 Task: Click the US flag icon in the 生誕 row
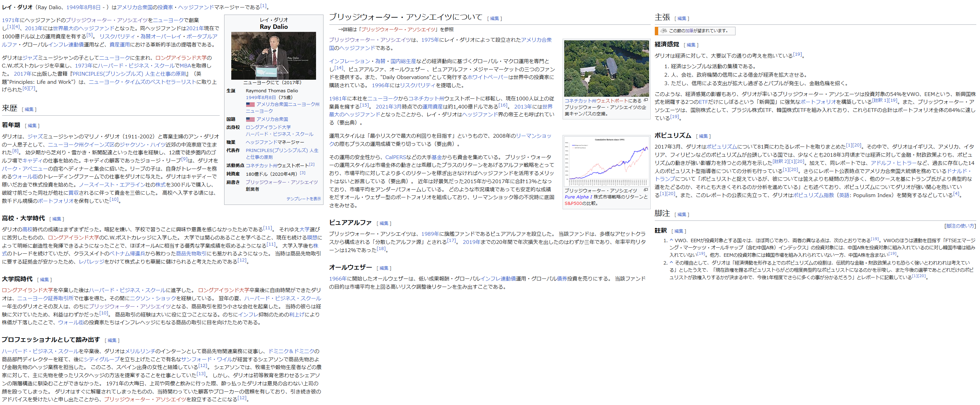click(x=250, y=104)
